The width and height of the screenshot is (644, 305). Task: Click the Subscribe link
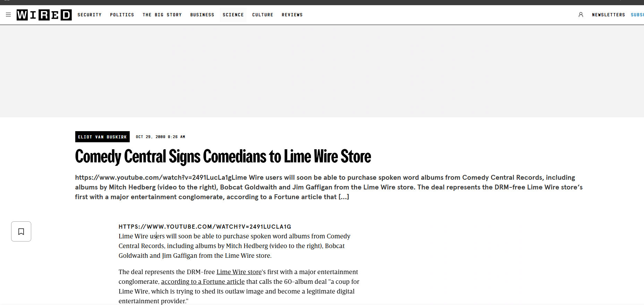click(x=637, y=15)
